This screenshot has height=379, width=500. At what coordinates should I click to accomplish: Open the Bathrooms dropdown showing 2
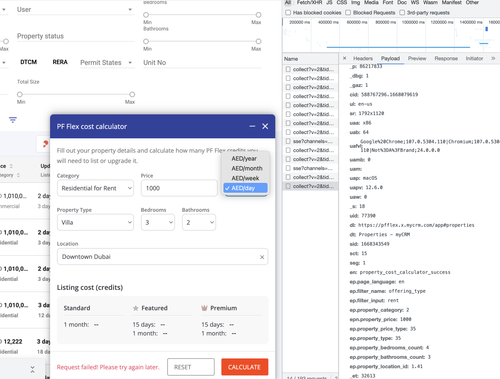[x=199, y=222]
